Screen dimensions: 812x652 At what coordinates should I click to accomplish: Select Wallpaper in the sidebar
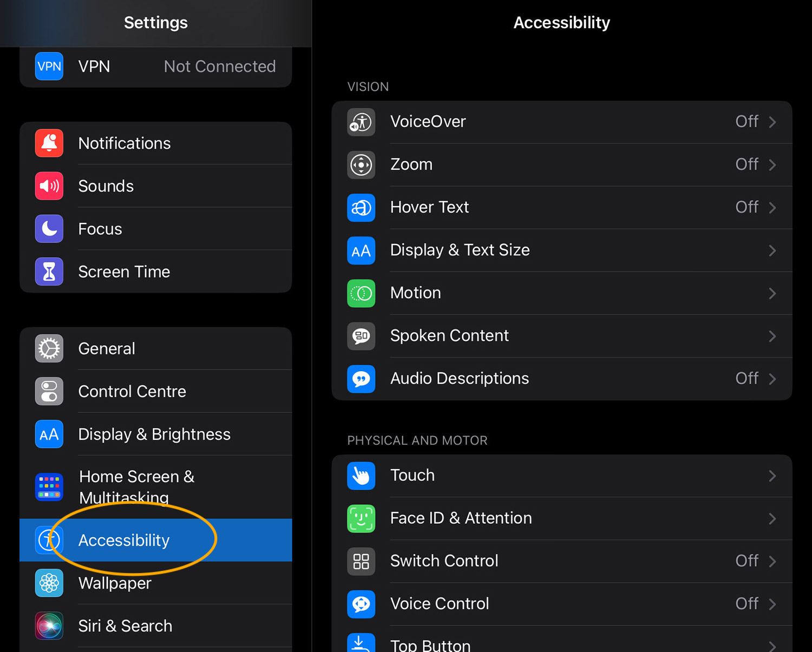(156, 583)
